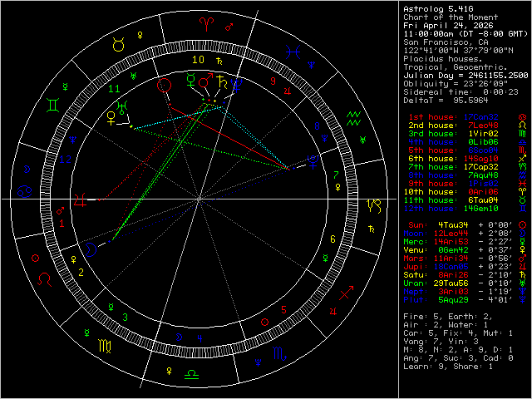Screen dimensions: 532x399
Task: Click the Uranus position '29Tau56'
Action: 451,283
